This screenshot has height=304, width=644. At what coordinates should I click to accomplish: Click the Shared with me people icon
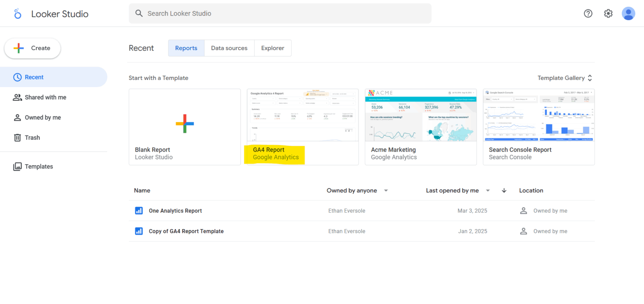17,97
